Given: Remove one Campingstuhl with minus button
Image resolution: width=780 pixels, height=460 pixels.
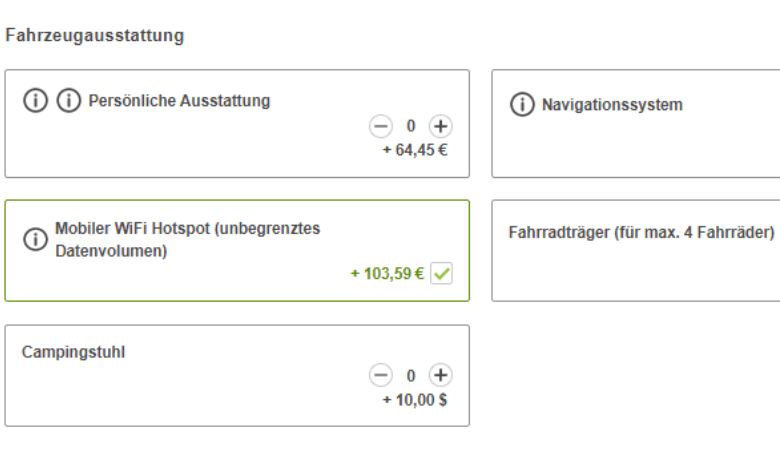Looking at the screenshot, I should [x=381, y=375].
